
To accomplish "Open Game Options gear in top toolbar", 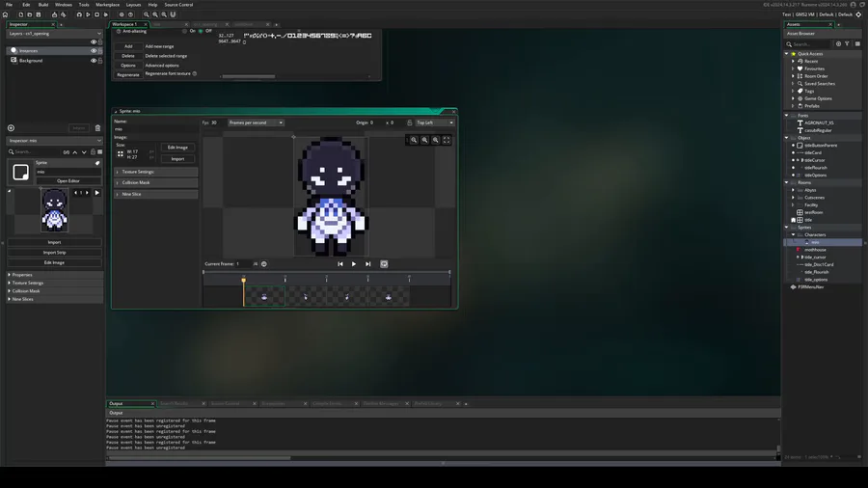I will pyautogui.click(x=122, y=14).
